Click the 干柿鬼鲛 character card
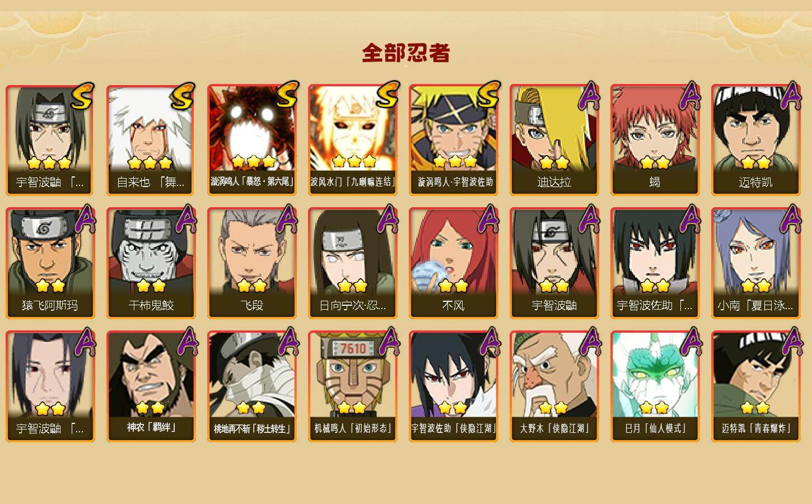The height and width of the screenshot is (504, 812). [x=151, y=263]
